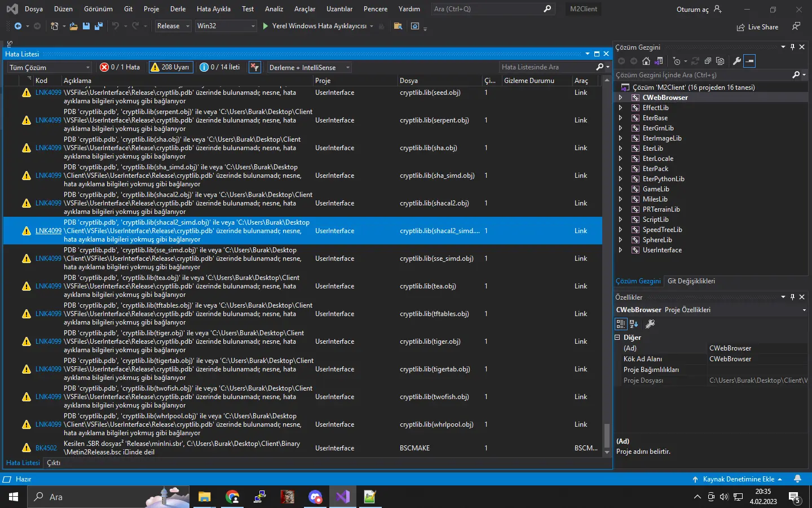Click the Collapse All icon in Çözüm Gezgini
Screen dimensions: 812x508
point(708,61)
